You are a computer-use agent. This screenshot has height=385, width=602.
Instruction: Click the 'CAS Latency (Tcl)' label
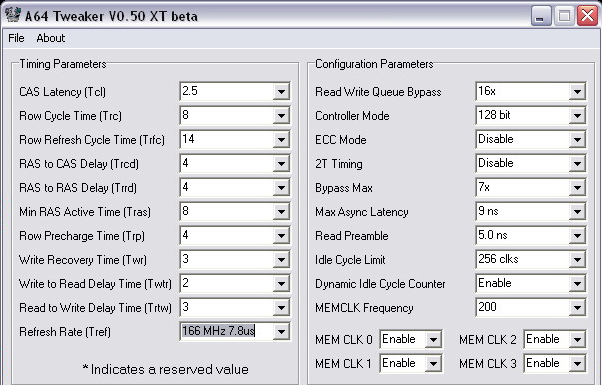pos(62,92)
